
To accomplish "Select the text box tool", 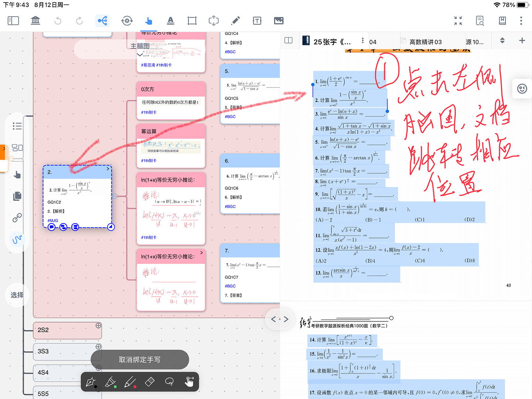I will click(x=257, y=21).
